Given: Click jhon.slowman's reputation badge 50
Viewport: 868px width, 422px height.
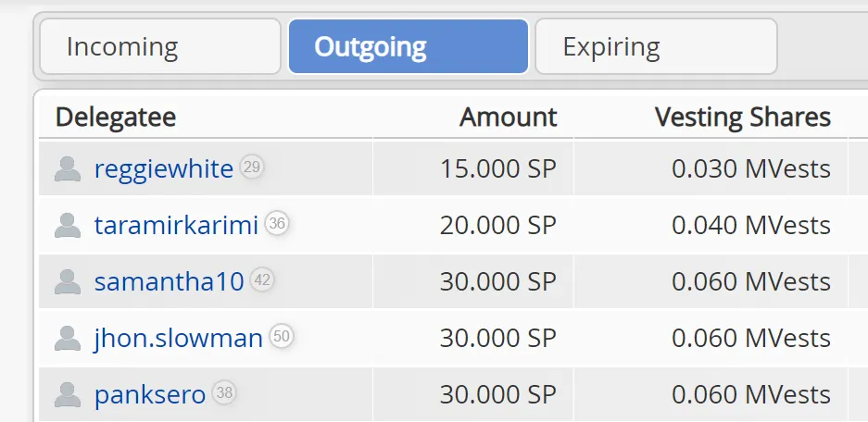Looking at the screenshot, I should pyautogui.click(x=282, y=337).
